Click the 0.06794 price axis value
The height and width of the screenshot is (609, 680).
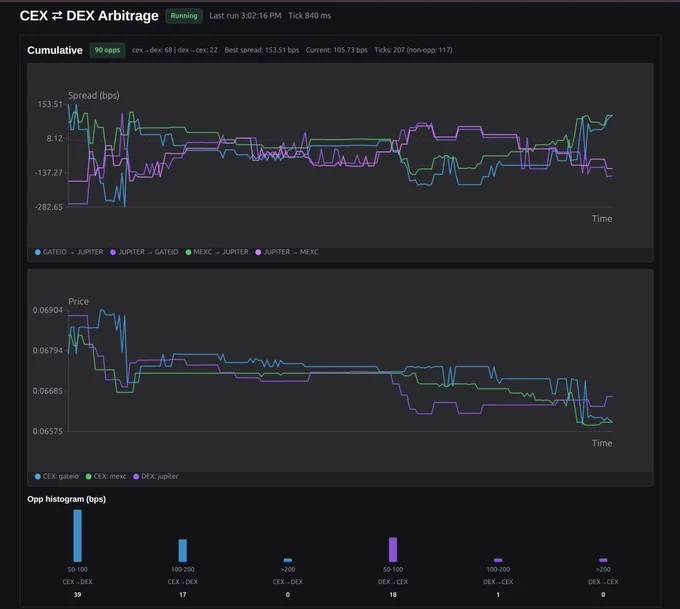[x=48, y=350]
